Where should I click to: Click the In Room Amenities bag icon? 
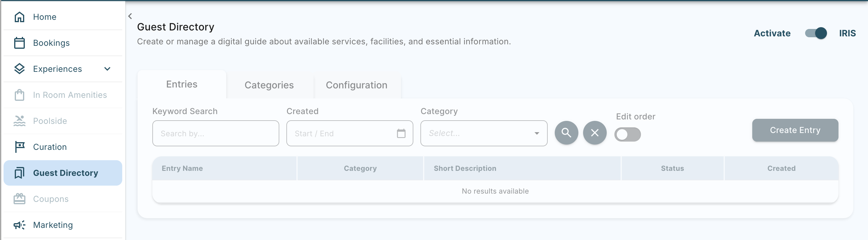pyautogui.click(x=19, y=95)
